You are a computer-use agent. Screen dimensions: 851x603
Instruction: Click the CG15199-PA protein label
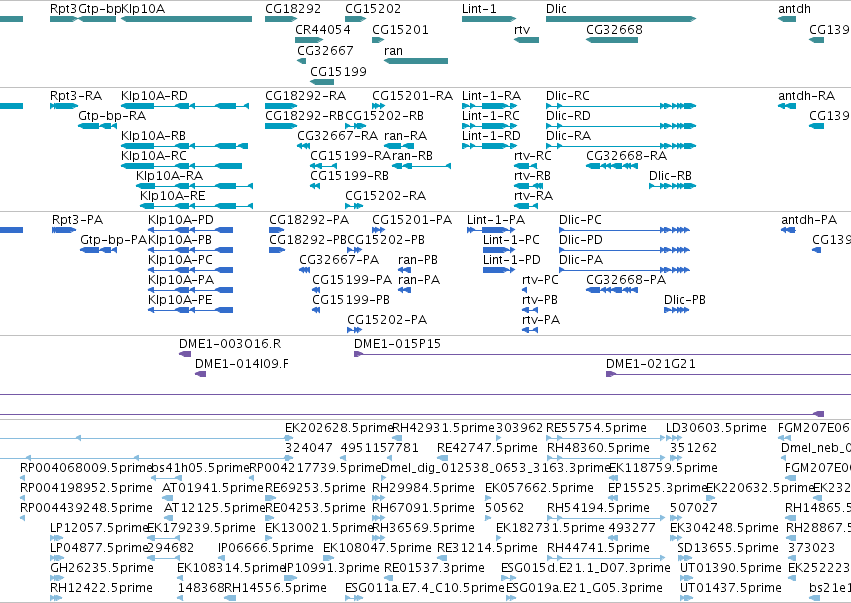click(352, 280)
